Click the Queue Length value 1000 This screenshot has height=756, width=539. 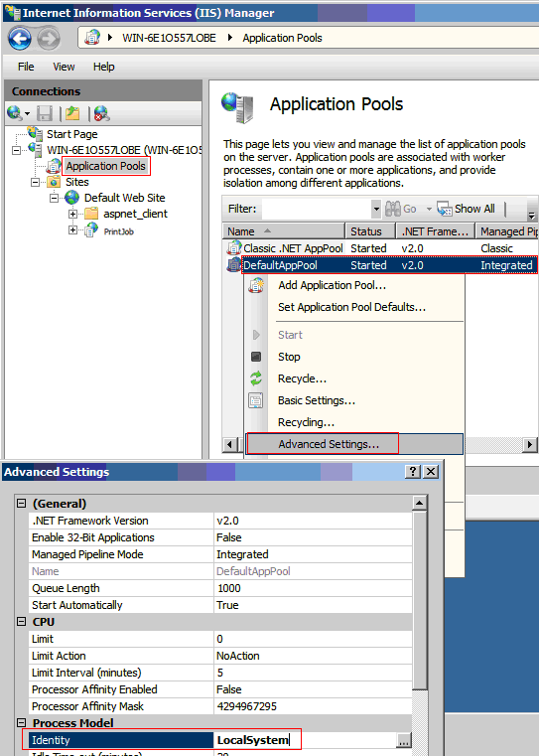click(x=228, y=588)
